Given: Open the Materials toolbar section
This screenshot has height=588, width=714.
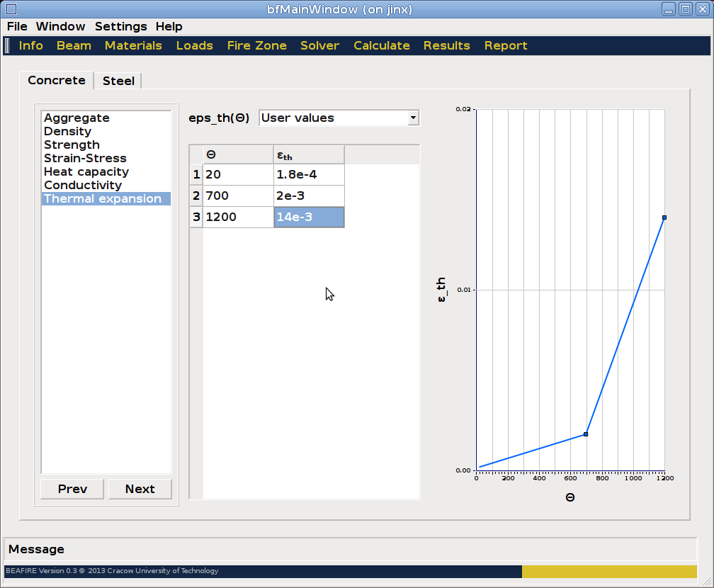Looking at the screenshot, I should 133,45.
